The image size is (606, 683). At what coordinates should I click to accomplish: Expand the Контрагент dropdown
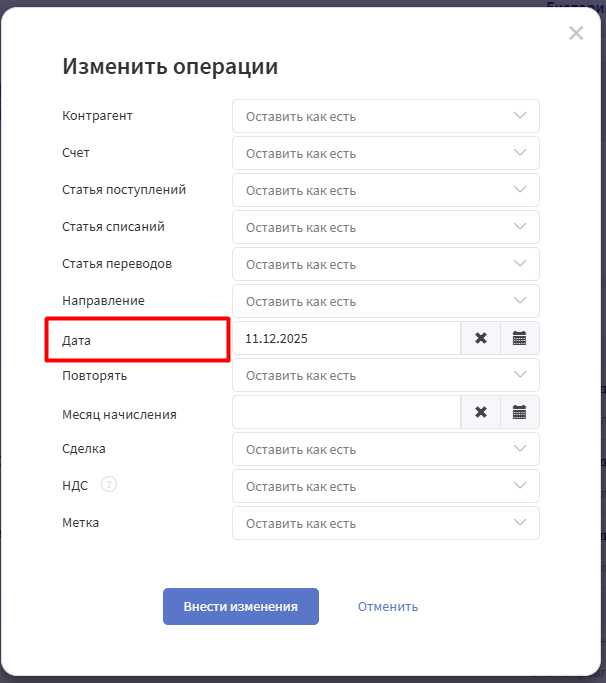[x=386, y=116]
